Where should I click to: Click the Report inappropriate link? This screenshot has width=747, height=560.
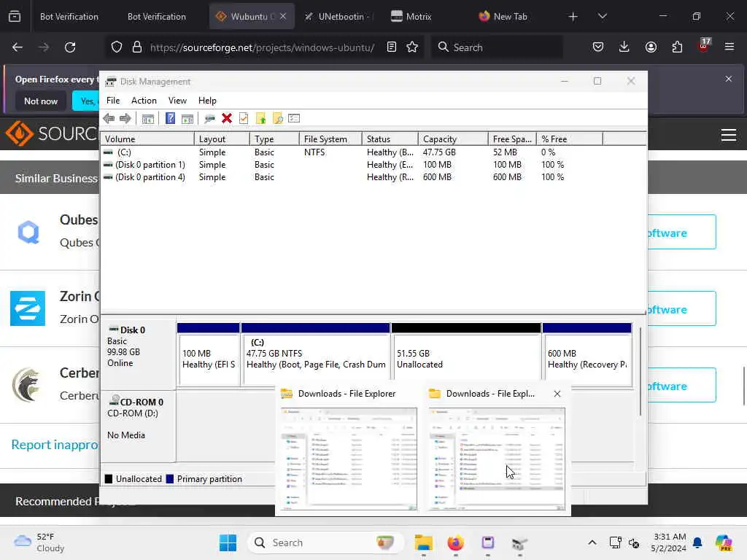pos(55,444)
